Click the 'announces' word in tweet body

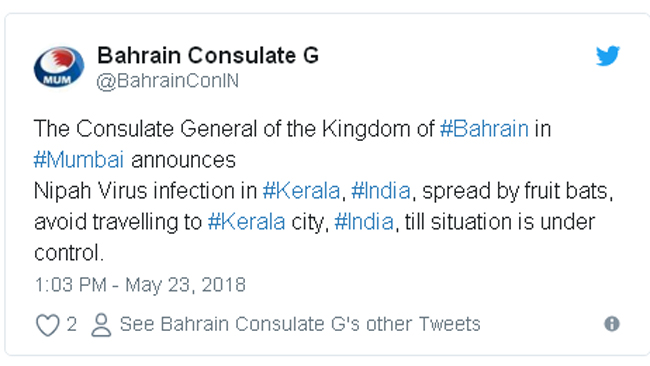pos(183,160)
